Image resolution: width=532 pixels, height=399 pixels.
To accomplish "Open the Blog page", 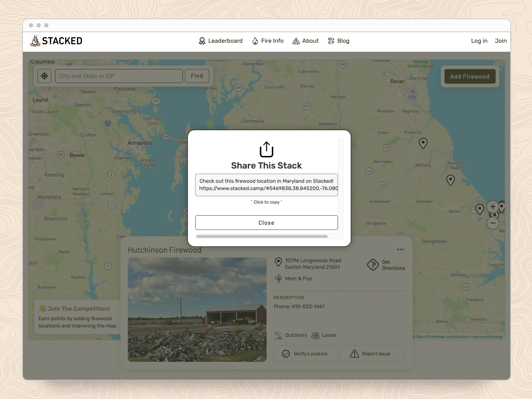I will coord(338,41).
